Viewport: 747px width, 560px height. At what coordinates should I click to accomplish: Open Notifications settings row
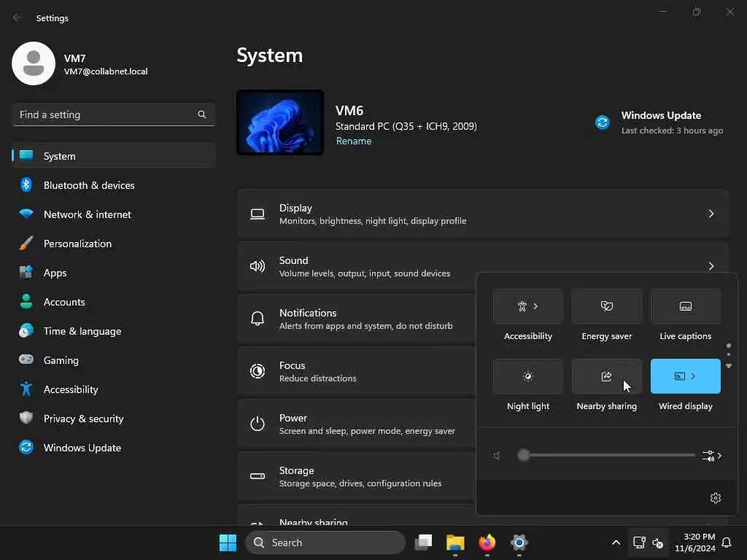[x=356, y=319]
